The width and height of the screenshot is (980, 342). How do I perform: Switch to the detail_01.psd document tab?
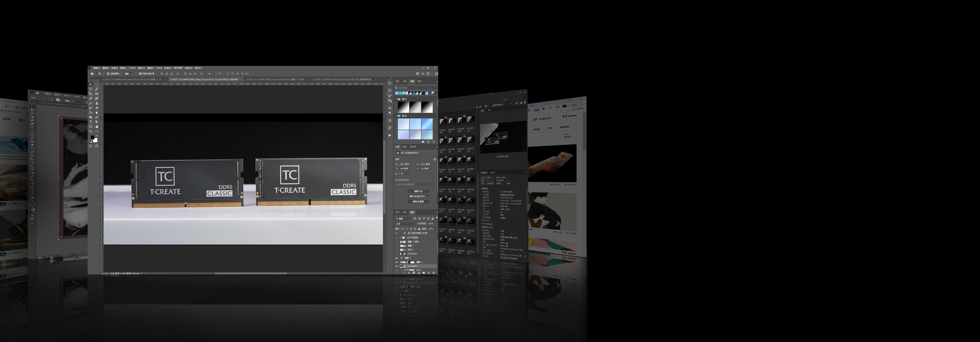132,80
